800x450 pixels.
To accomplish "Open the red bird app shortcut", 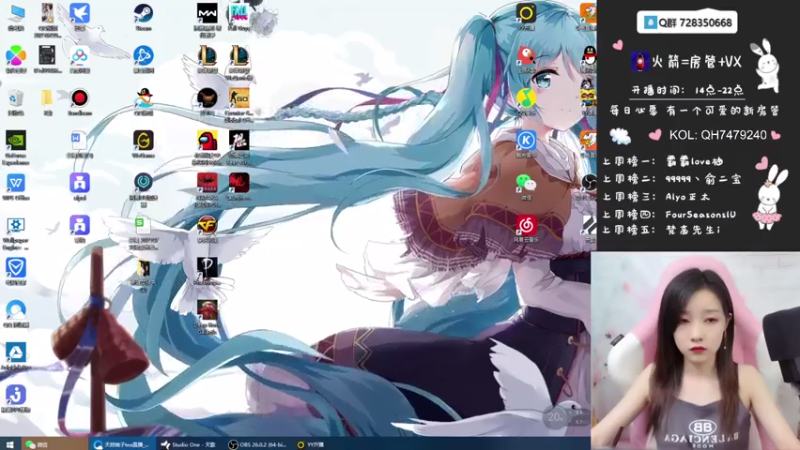I will click(526, 56).
